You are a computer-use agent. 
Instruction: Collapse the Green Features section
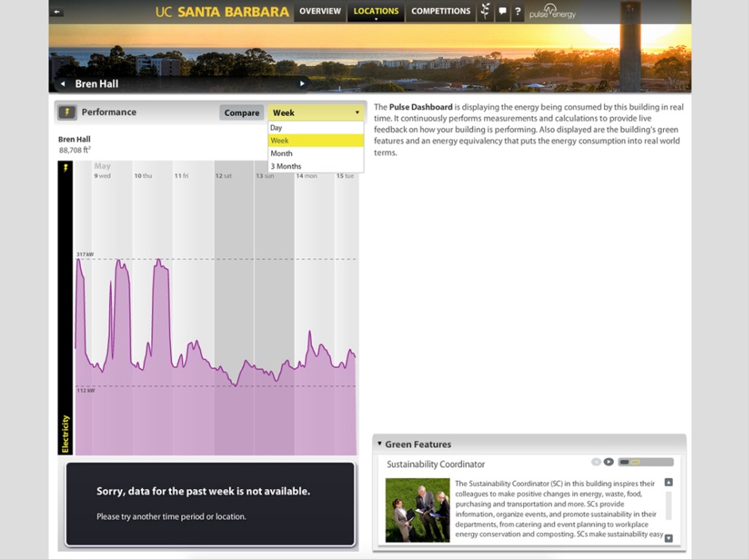380,444
